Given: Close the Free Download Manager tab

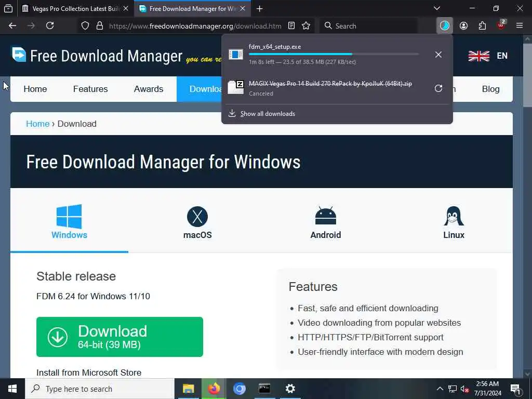Looking at the screenshot, I should [243, 8].
